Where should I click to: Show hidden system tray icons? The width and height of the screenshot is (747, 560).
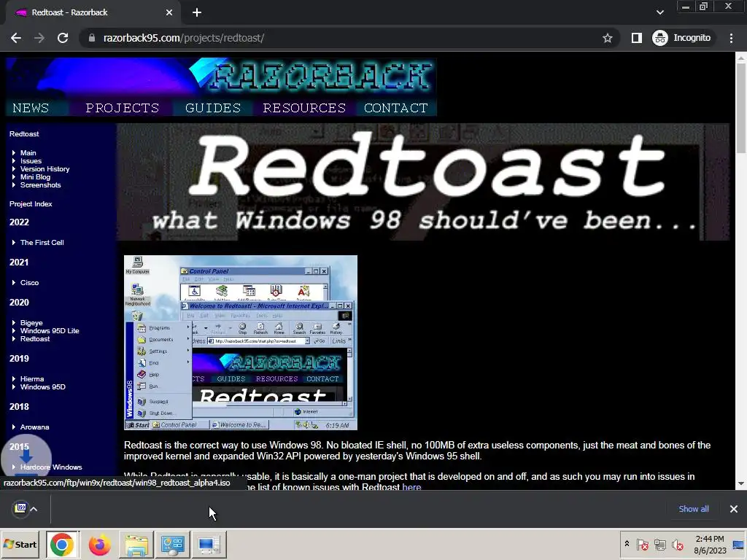pos(627,544)
